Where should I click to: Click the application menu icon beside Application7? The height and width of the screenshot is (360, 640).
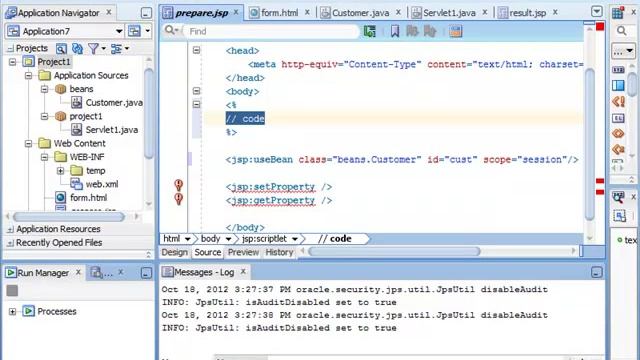pyautogui.click(x=134, y=31)
